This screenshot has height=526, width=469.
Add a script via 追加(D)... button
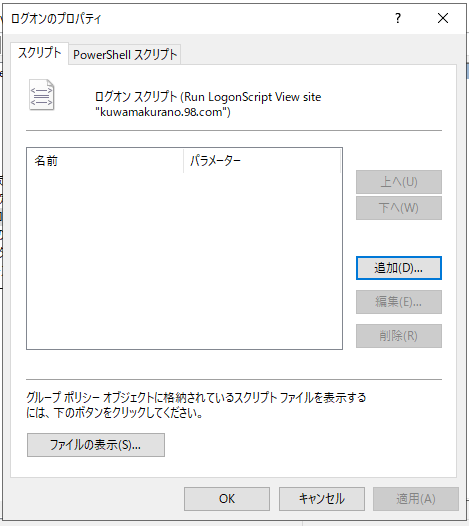399,268
